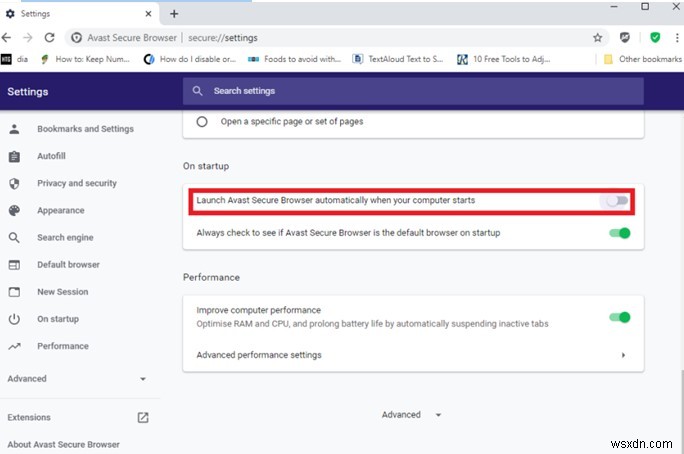Go to Privacy and security section
This screenshot has width=684, height=454.
click(77, 184)
